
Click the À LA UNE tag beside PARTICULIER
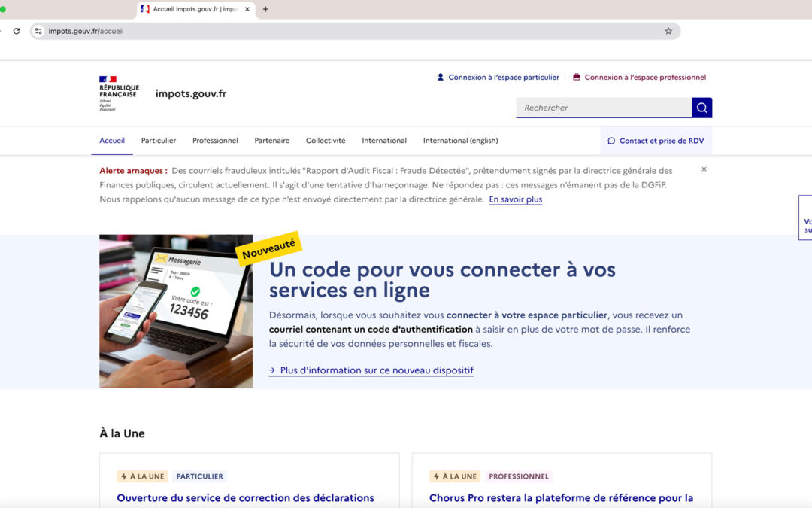[142, 476]
